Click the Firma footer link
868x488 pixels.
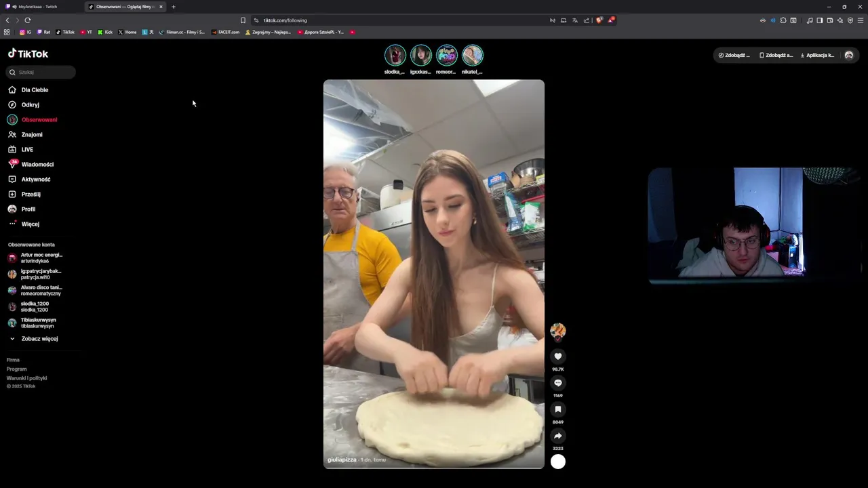(x=13, y=360)
